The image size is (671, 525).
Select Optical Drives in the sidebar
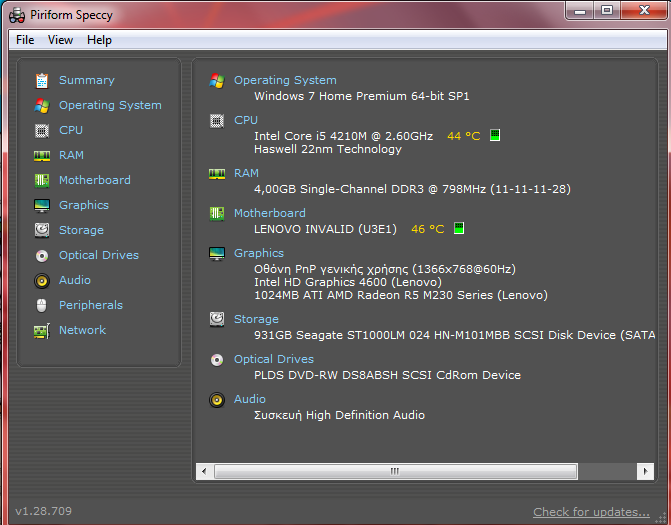click(99, 255)
